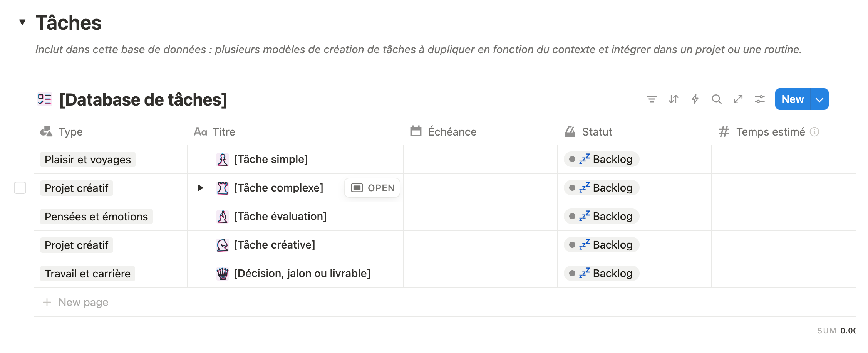Open the New button dropdown arrow

tap(819, 99)
